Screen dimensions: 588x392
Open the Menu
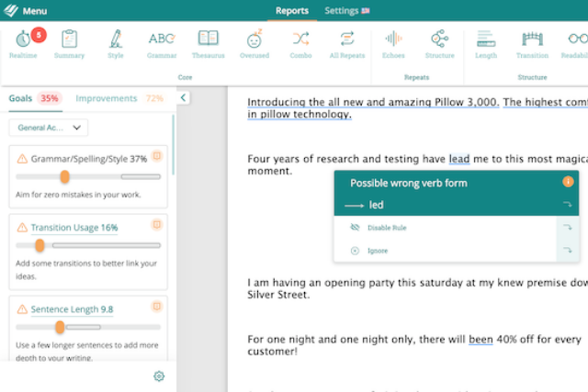(35, 11)
